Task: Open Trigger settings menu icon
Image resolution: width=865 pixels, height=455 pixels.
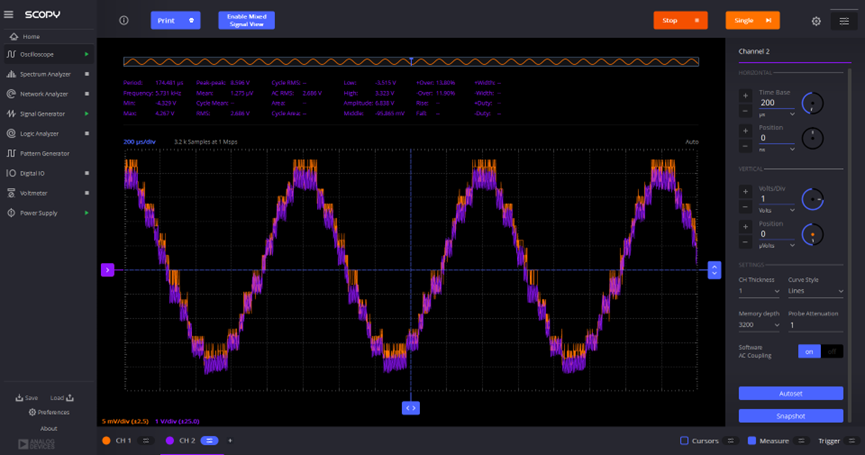Action: click(x=852, y=441)
